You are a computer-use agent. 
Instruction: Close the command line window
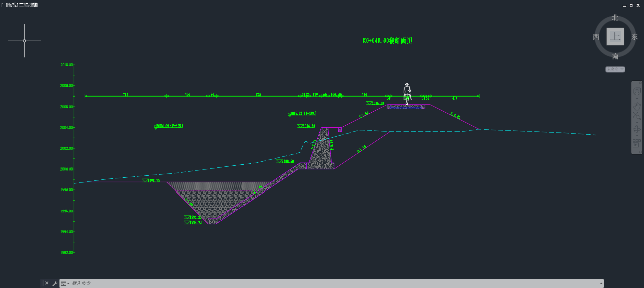click(x=47, y=283)
